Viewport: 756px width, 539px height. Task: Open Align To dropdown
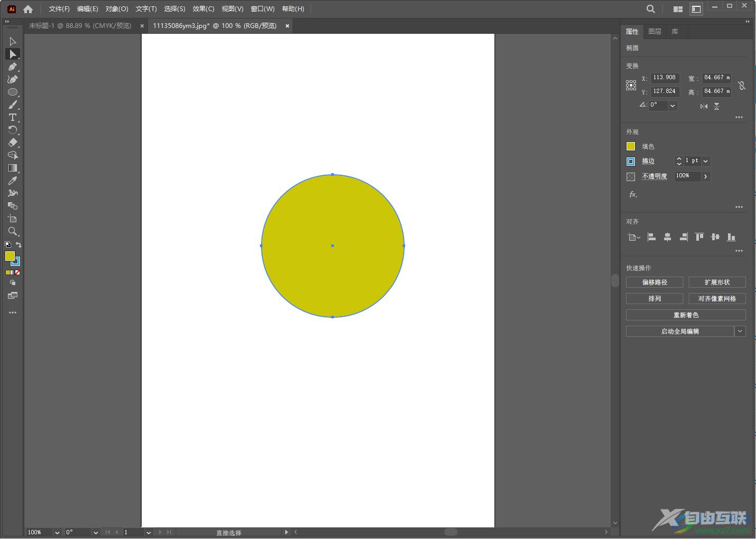coord(634,237)
